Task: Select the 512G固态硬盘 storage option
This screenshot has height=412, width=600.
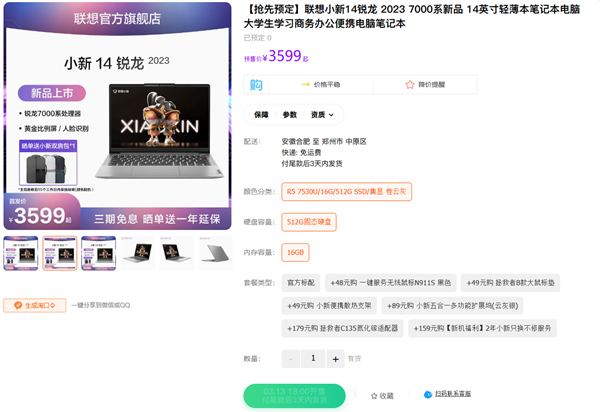Action: pyautogui.click(x=309, y=222)
